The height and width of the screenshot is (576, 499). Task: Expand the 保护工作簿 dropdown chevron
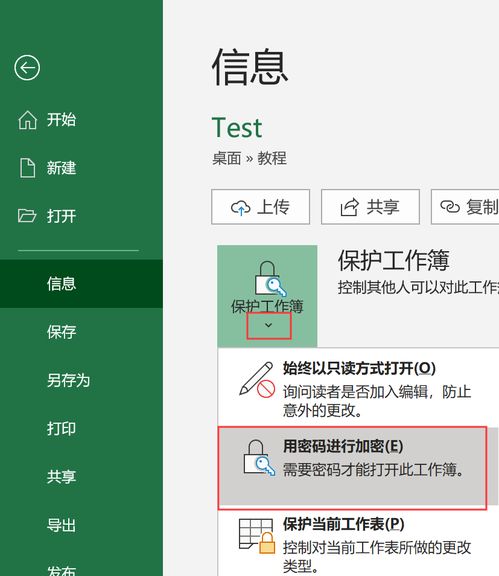click(x=269, y=325)
